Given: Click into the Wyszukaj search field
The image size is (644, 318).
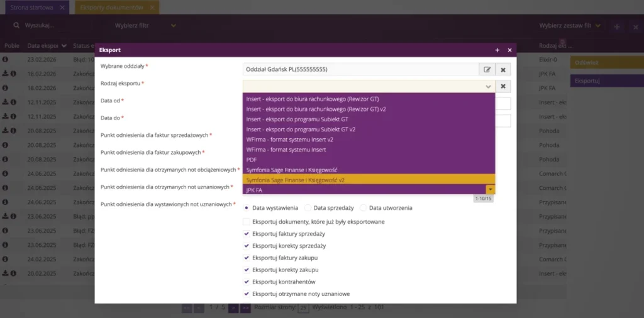Looking at the screenshot, I should [x=57, y=25].
